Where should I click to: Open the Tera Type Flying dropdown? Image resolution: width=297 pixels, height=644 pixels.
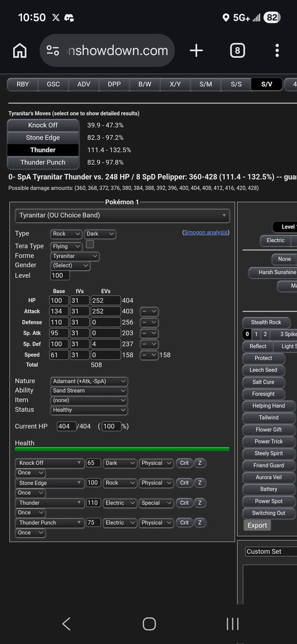point(66,246)
